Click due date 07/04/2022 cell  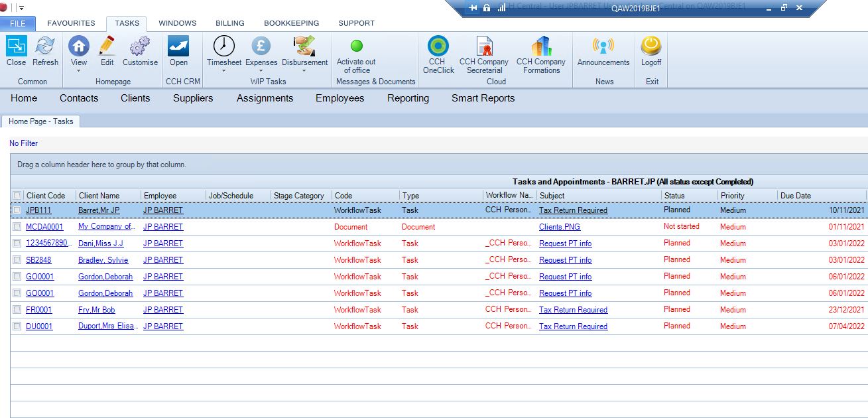coord(847,326)
